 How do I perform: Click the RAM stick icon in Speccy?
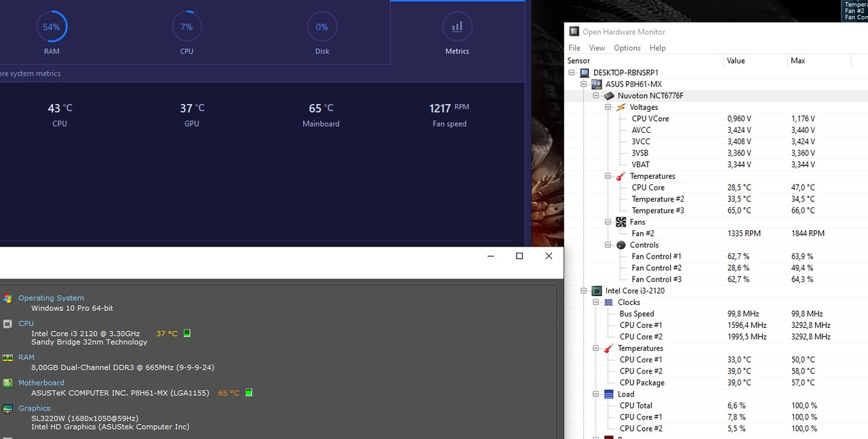(x=7, y=358)
